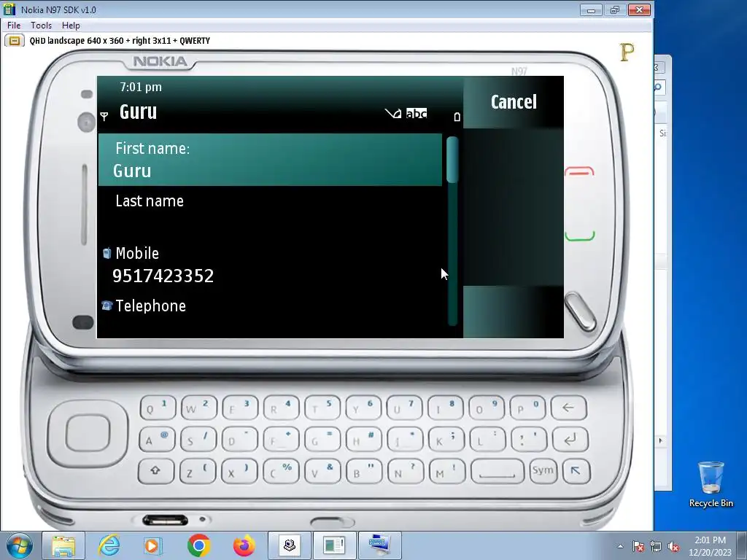The width and height of the screenshot is (747, 560).
Task: Open the File menu
Action: tap(14, 26)
